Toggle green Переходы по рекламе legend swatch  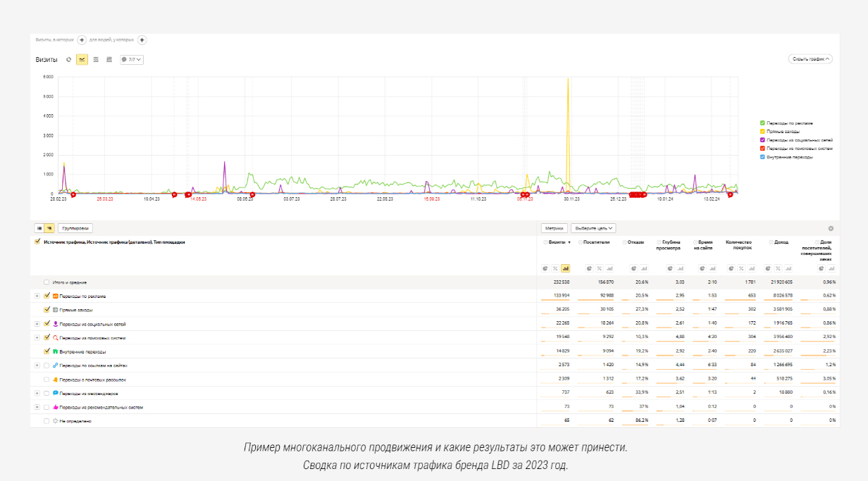click(x=762, y=123)
